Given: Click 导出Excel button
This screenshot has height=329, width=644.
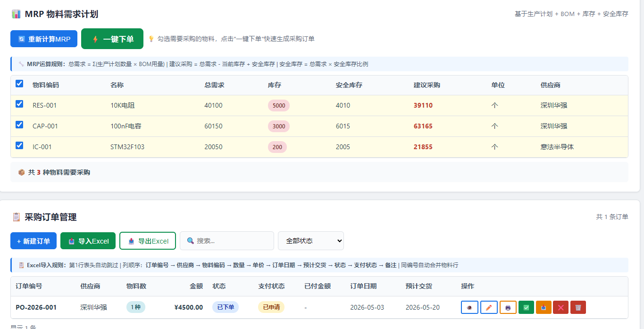Looking at the screenshot, I should [148, 241].
